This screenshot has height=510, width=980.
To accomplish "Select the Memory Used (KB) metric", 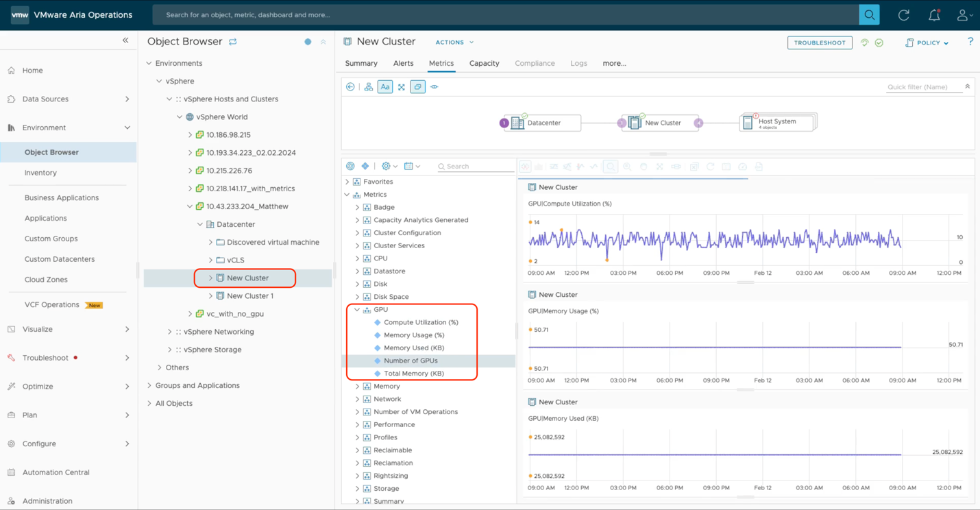I will click(414, 348).
